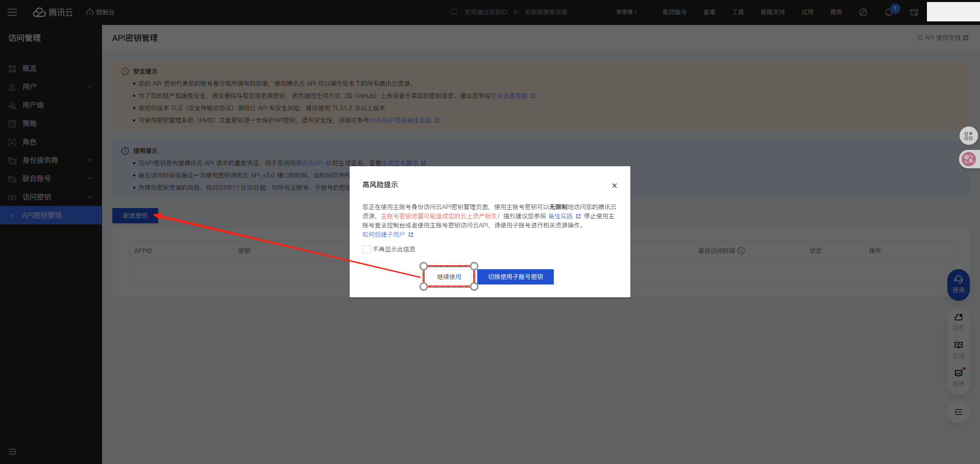
Task: Click 切换使用子账号密钥 button
Action: click(x=515, y=277)
